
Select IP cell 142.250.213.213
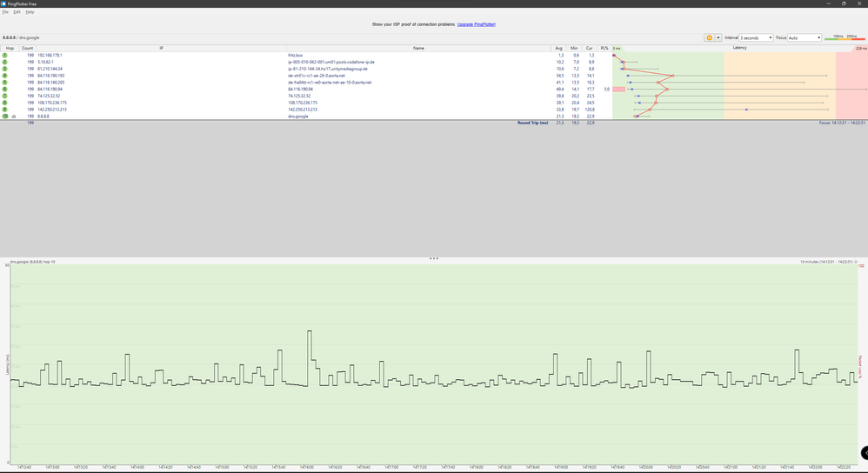[x=52, y=110]
